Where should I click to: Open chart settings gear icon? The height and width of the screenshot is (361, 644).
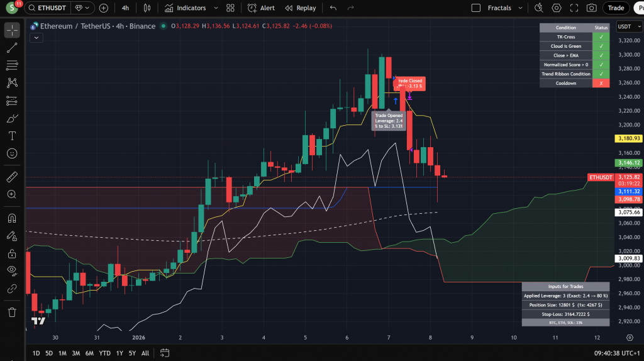557,8
